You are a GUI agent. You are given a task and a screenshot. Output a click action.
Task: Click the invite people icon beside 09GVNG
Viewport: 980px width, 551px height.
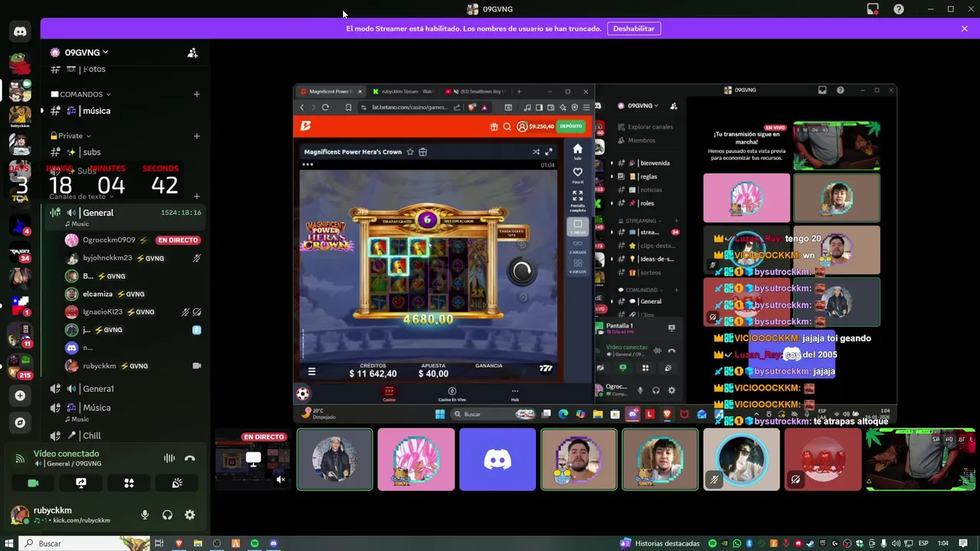(193, 53)
